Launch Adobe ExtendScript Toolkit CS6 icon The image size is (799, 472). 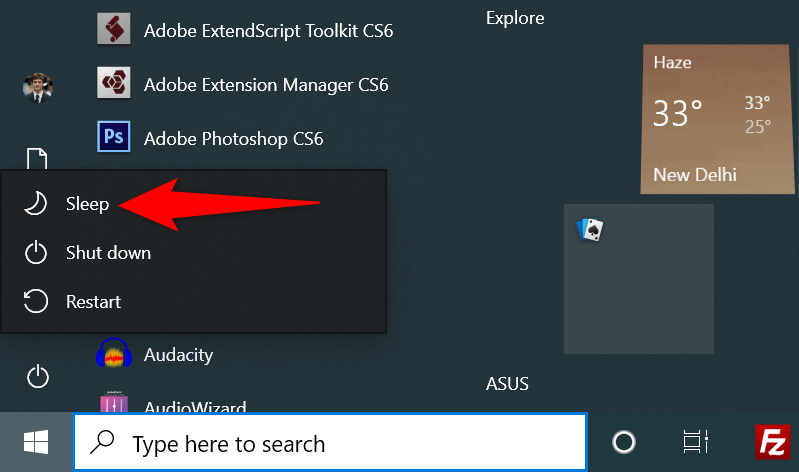[x=114, y=30]
